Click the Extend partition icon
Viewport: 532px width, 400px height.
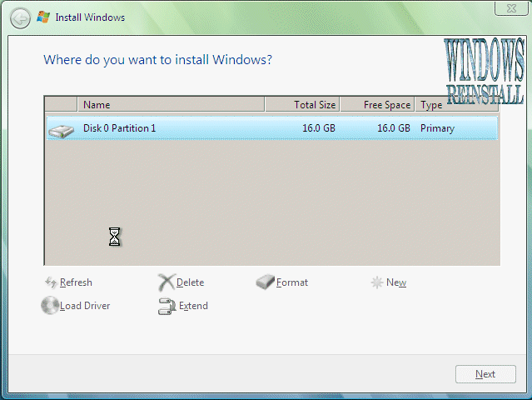click(167, 306)
